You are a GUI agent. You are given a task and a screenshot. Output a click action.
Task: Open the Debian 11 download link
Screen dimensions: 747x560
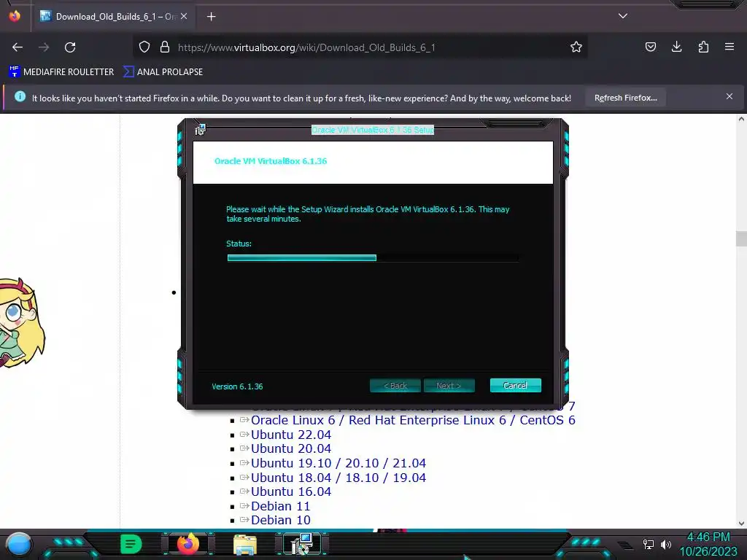pyautogui.click(x=281, y=506)
